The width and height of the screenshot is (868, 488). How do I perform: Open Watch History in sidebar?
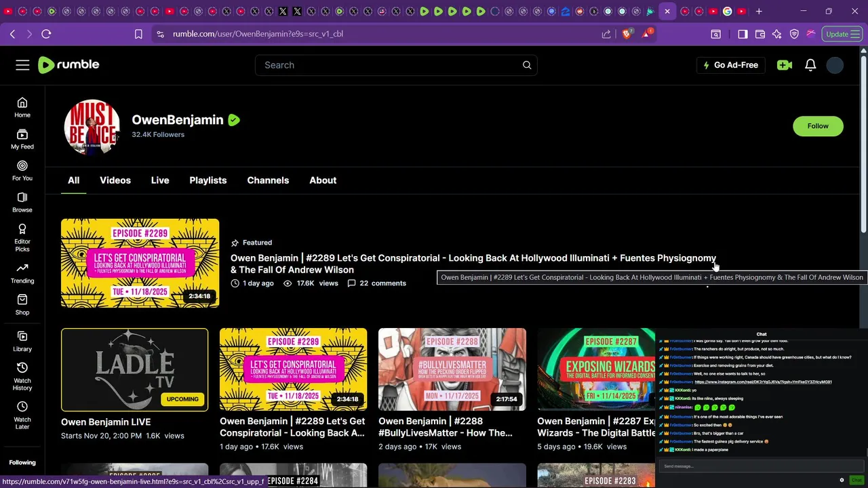point(22,375)
